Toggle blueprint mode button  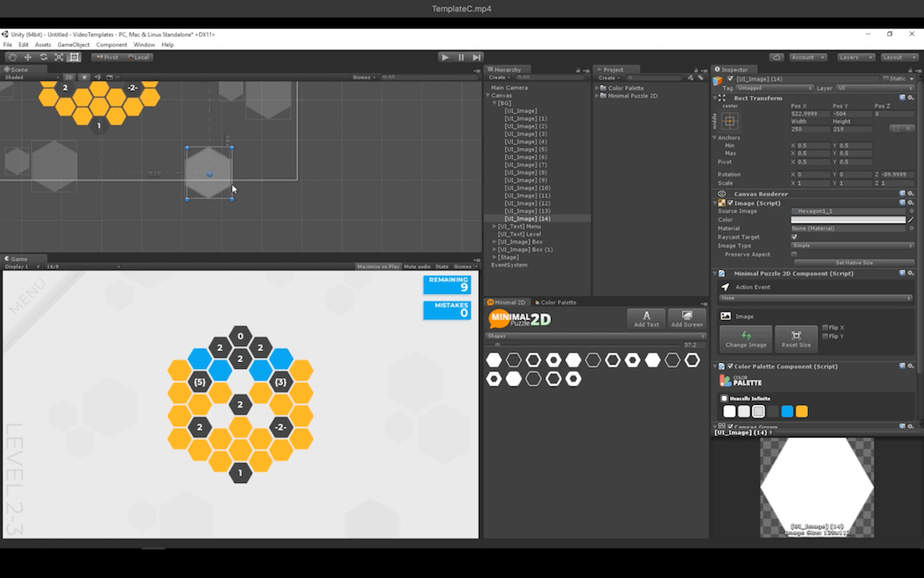coord(897,129)
